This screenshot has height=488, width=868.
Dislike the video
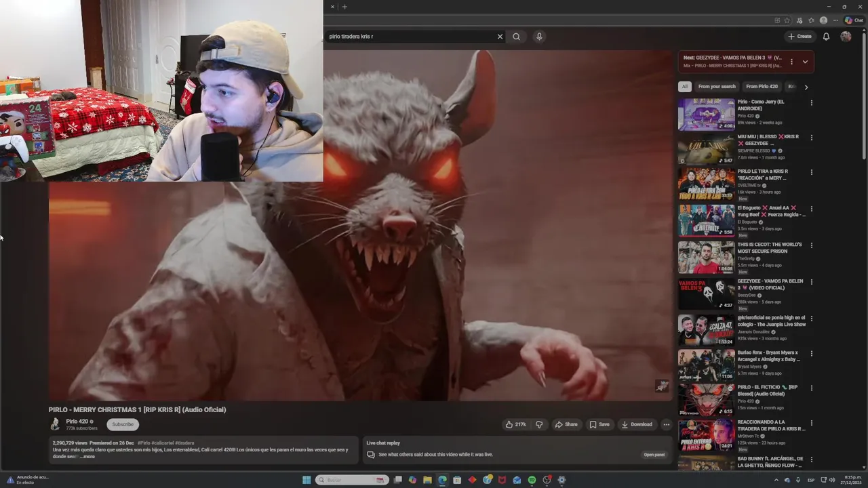click(x=539, y=424)
